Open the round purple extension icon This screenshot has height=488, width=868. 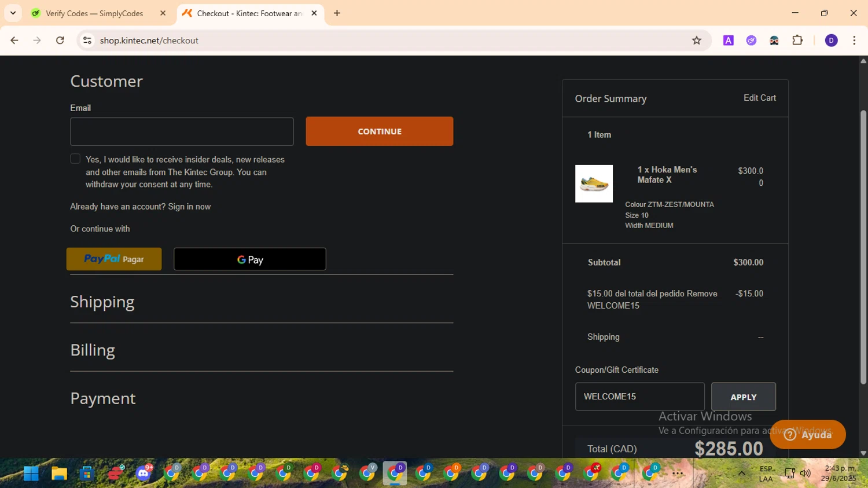[751, 41]
